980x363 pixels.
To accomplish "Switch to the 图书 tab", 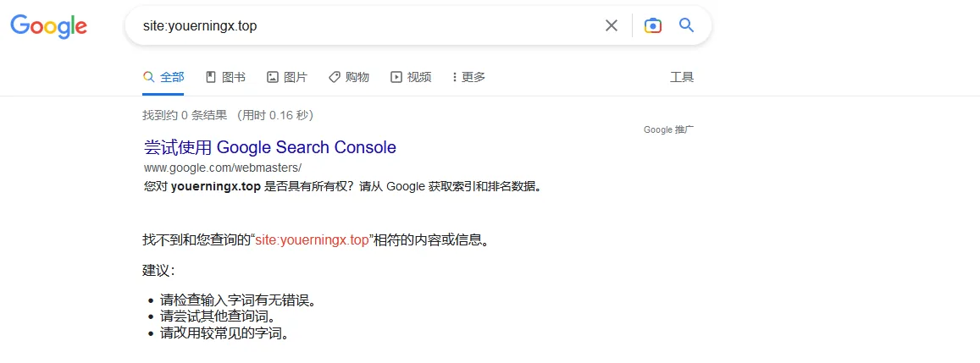I will click(x=225, y=77).
